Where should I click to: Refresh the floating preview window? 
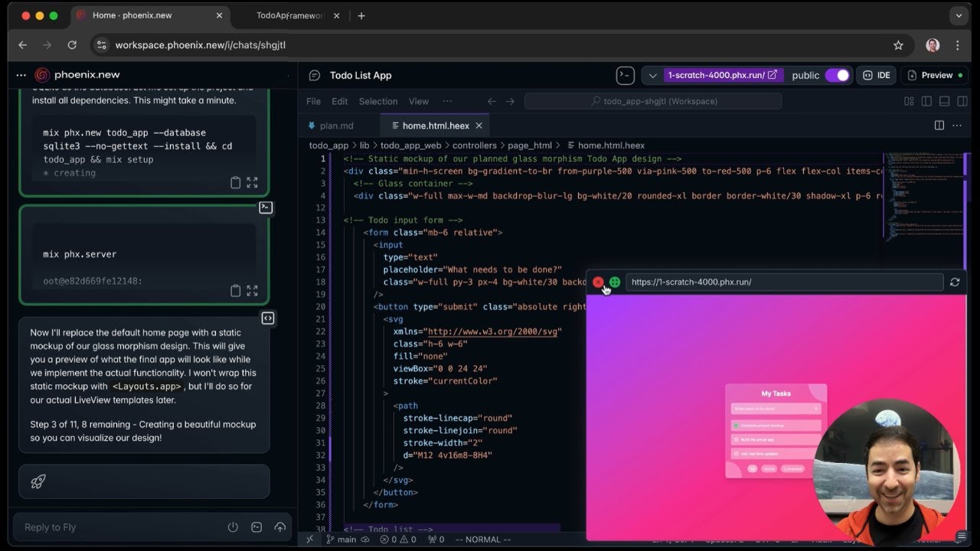point(955,282)
